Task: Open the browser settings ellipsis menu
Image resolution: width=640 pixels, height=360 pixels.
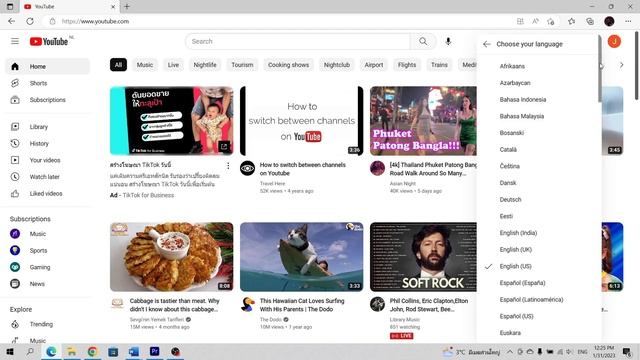Action: click(628, 21)
